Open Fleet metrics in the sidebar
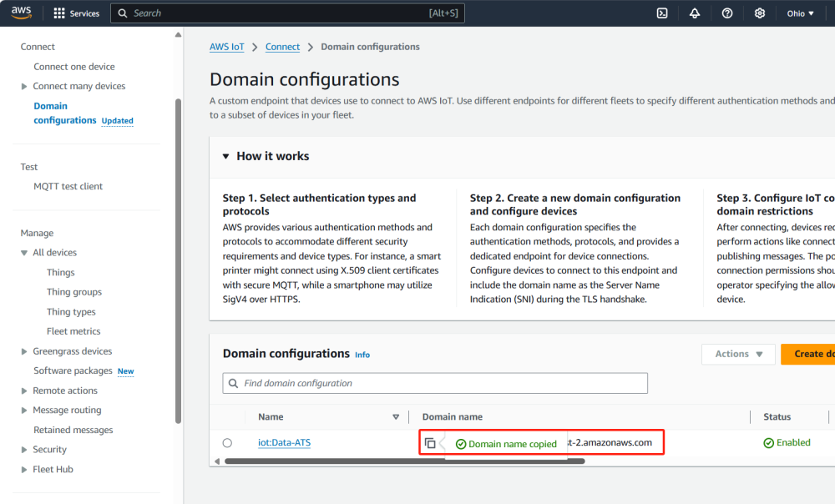 pyautogui.click(x=73, y=331)
